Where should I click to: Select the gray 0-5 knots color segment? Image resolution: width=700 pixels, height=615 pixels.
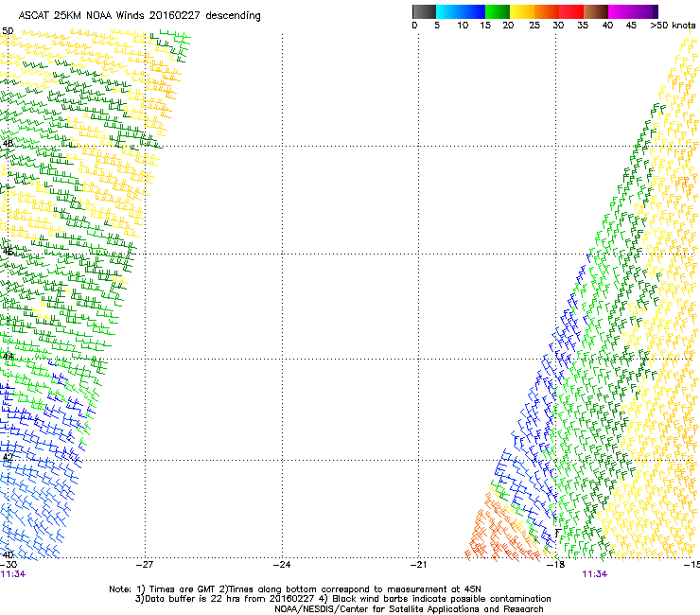click(424, 11)
